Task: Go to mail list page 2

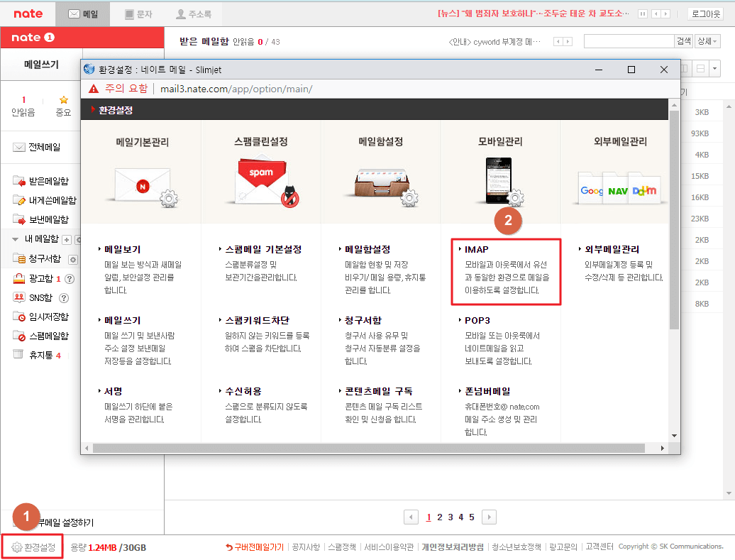Action: [440, 517]
